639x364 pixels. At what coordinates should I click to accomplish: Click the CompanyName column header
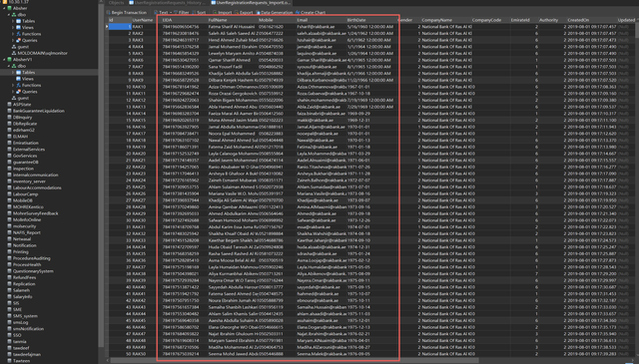tap(445, 20)
